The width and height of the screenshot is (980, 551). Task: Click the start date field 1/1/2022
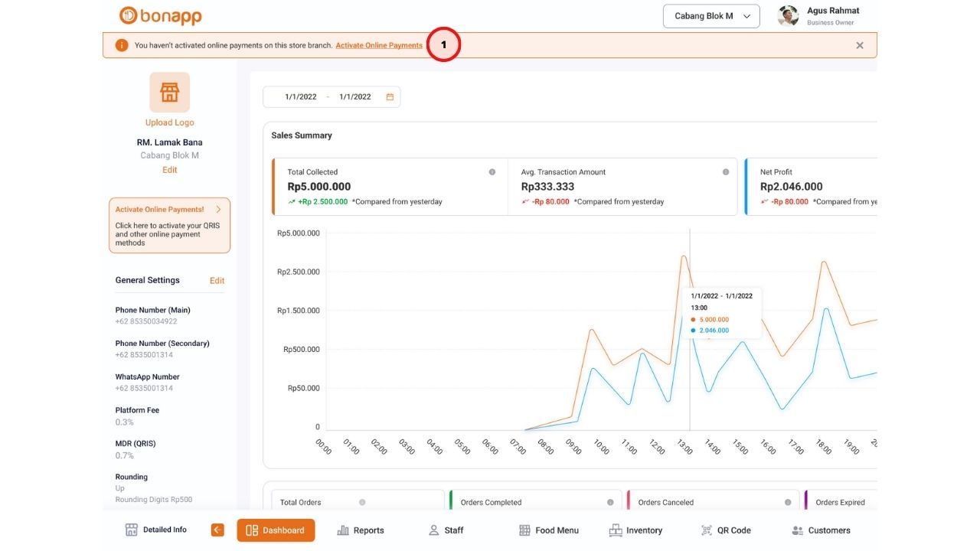click(x=300, y=97)
